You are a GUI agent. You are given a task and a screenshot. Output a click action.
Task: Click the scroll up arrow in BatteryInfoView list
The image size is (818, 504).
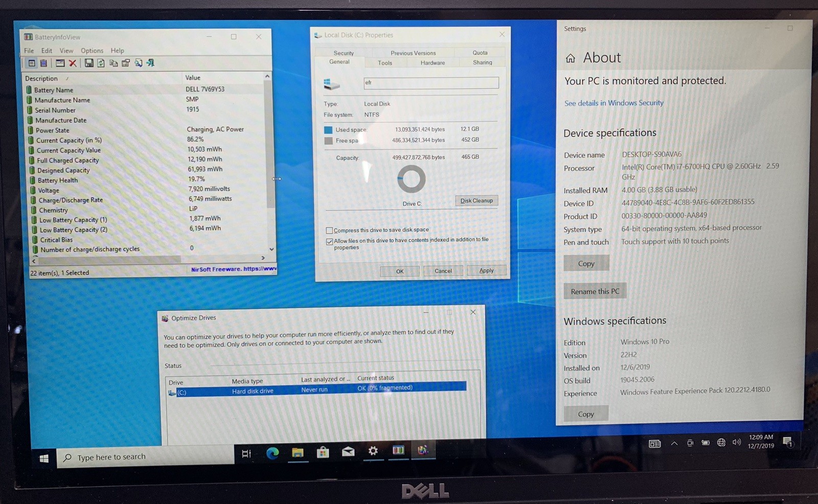[267, 76]
